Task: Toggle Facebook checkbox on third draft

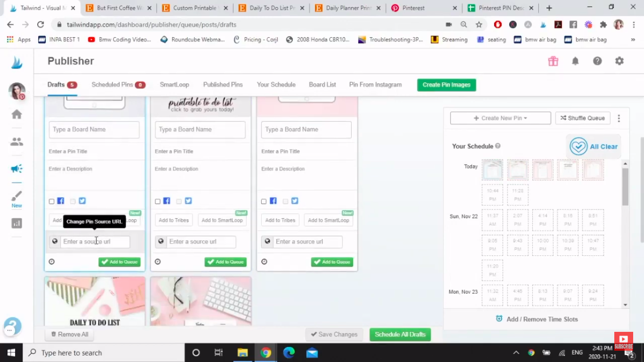Action: [x=264, y=201]
